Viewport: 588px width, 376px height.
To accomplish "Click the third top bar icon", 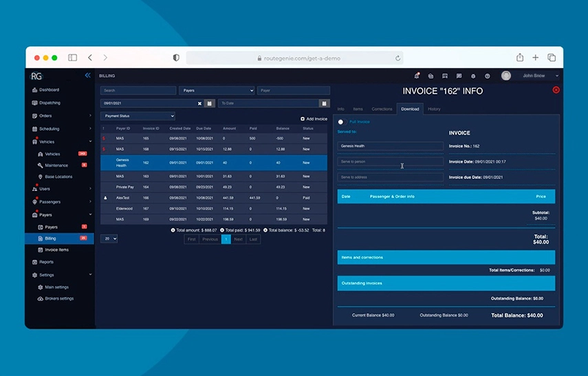I will click(x=445, y=76).
